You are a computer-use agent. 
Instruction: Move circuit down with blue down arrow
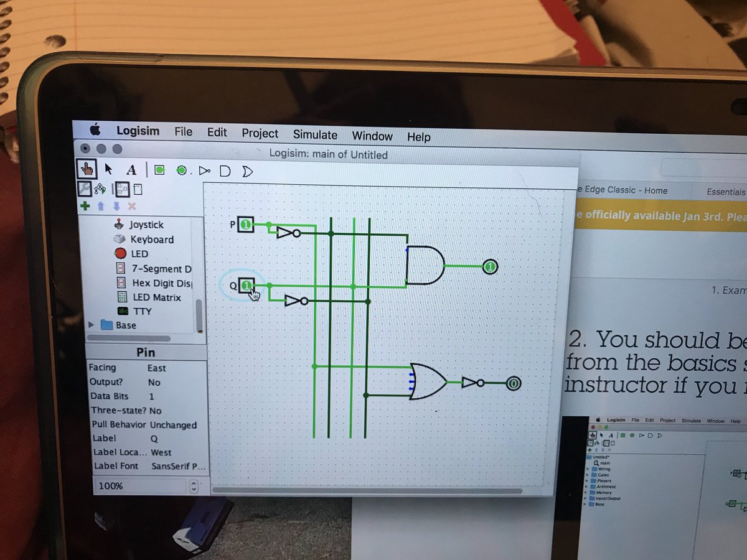point(116,206)
